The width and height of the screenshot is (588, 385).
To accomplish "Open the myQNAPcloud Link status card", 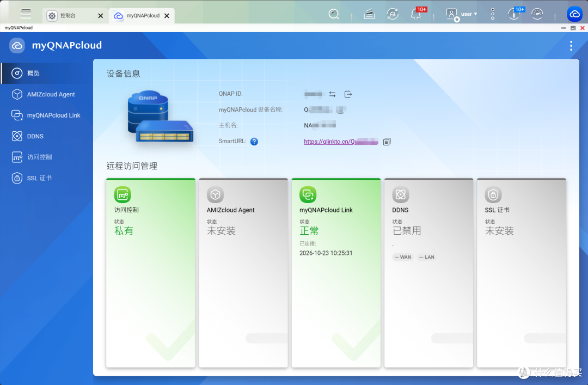I will pos(336,273).
